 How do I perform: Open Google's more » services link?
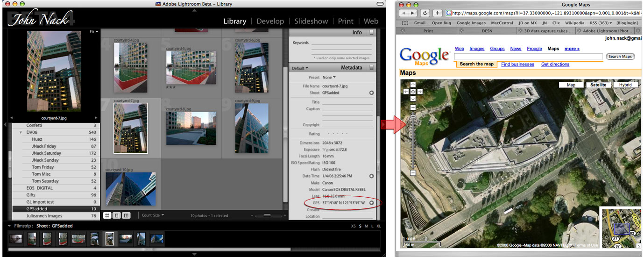pos(572,49)
